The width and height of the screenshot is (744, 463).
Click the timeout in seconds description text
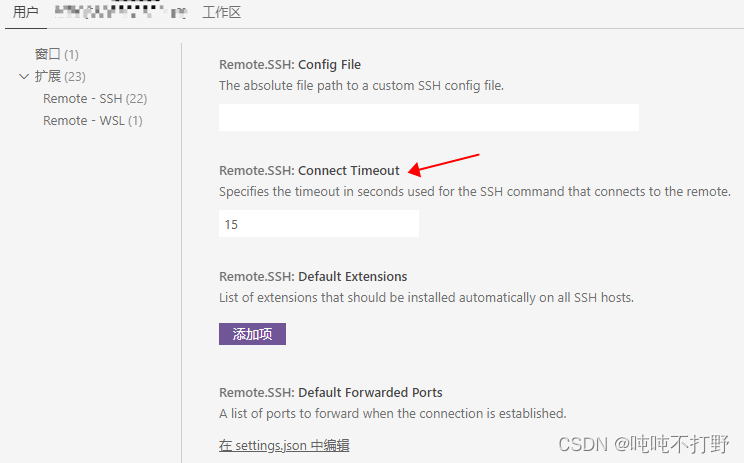point(474,191)
